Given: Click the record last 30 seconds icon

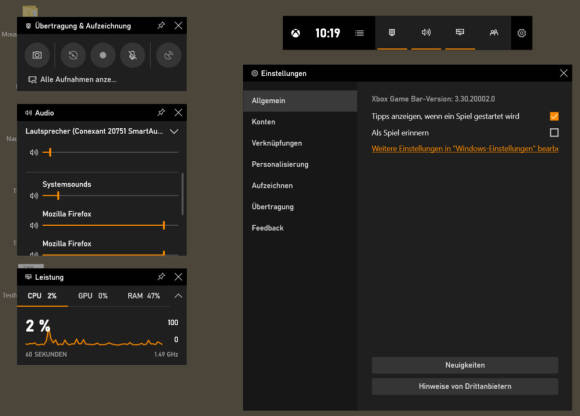Looking at the screenshot, I should pyautogui.click(x=73, y=55).
